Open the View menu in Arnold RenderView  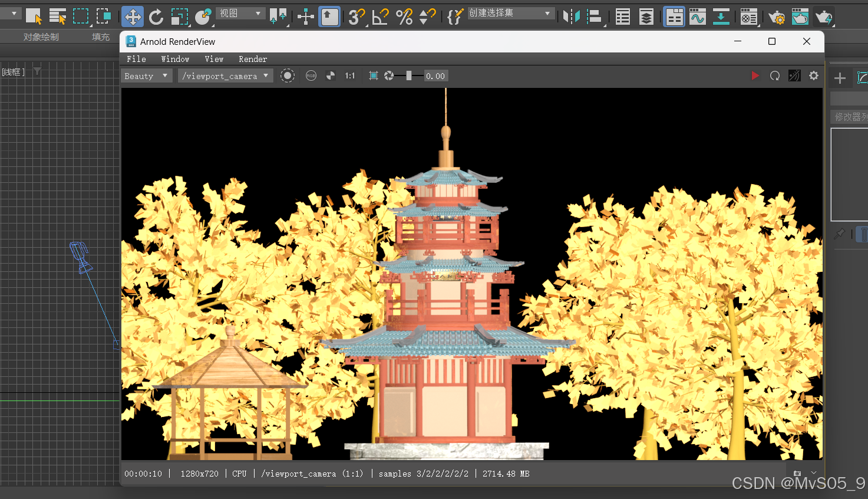[x=214, y=59]
